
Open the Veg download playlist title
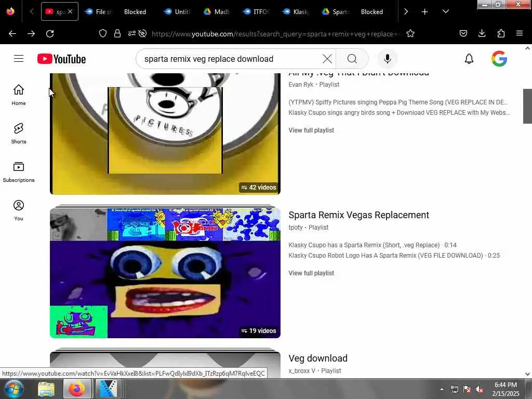tap(318, 358)
